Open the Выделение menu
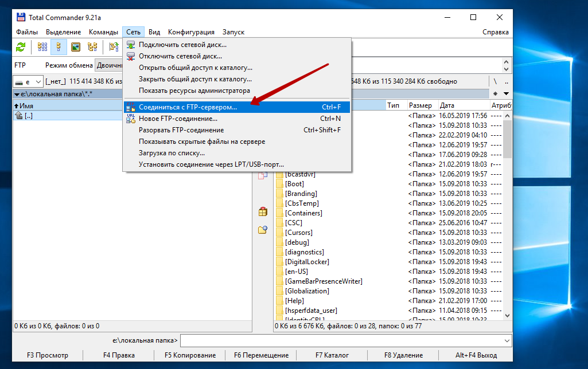588x369 pixels. tap(63, 32)
